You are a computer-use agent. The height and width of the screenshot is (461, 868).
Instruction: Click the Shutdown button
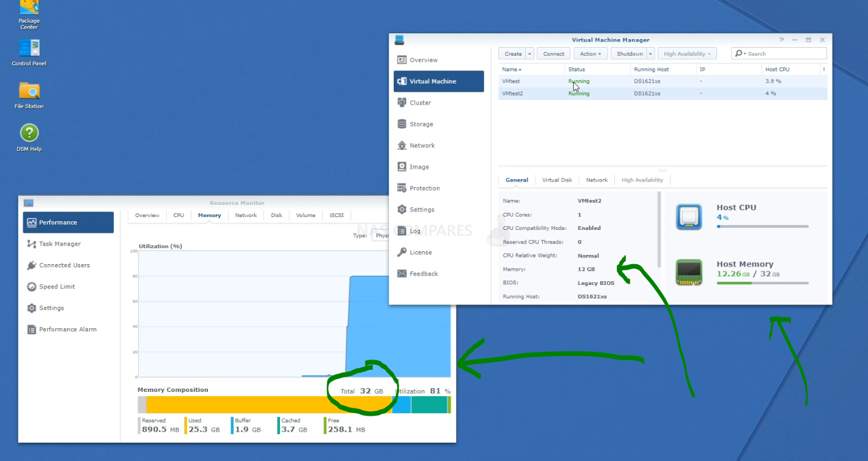(630, 54)
